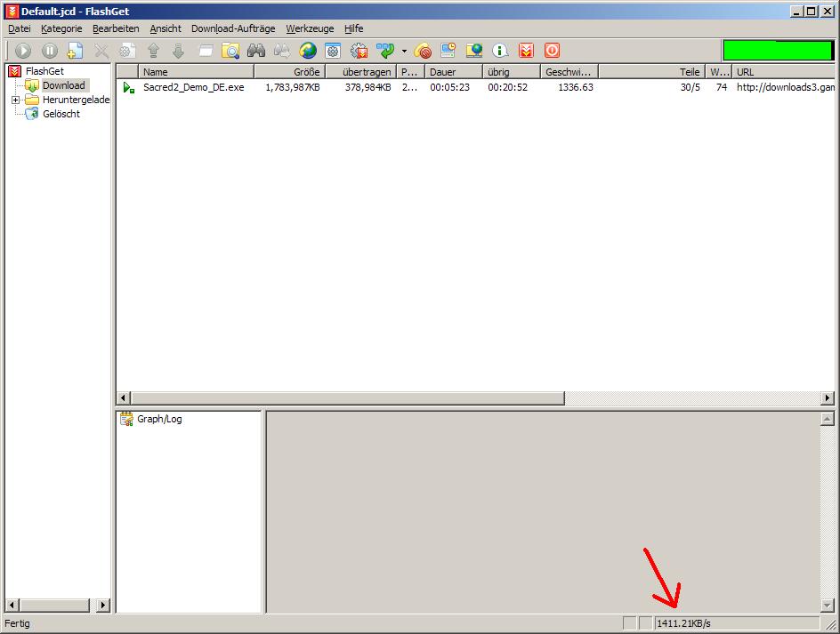Viewport: 840px width, 634px height.
Task: Open the Kategorie menu
Action: click(61, 29)
